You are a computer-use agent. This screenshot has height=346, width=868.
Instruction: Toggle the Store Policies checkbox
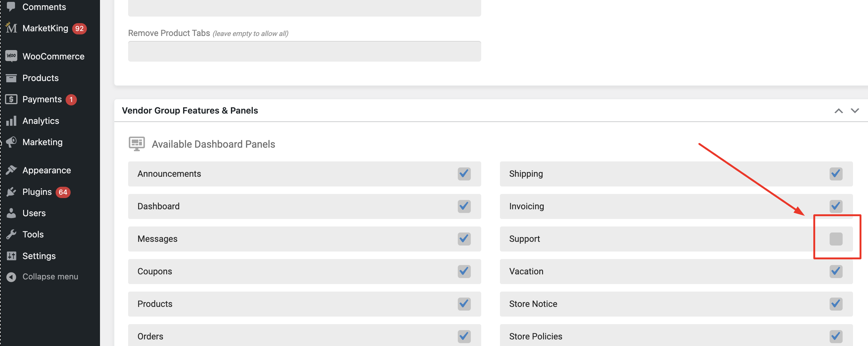tap(836, 336)
